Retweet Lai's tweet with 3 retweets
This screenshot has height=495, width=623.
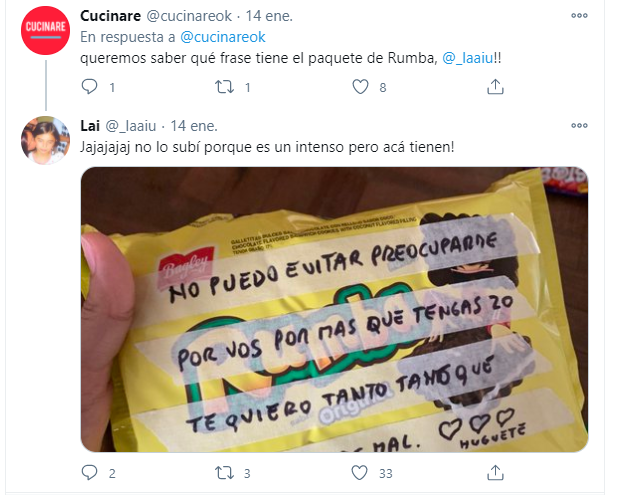(224, 473)
